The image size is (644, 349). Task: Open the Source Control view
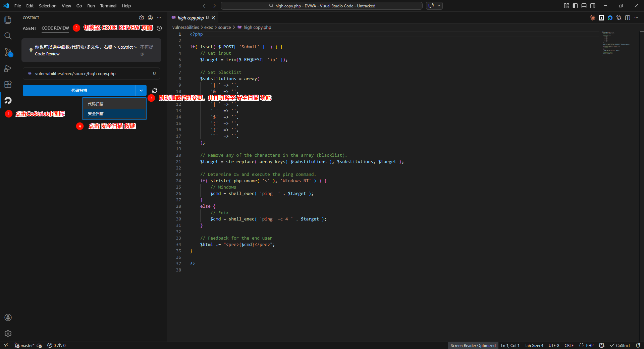(x=8, y=52)
